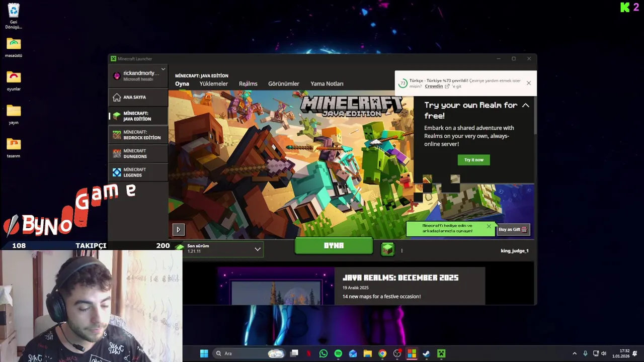Screen dimensions: 644x362
Task: Click the account avatar for rickandmorty
Action: pyautogui.click(x=117, y=76)
